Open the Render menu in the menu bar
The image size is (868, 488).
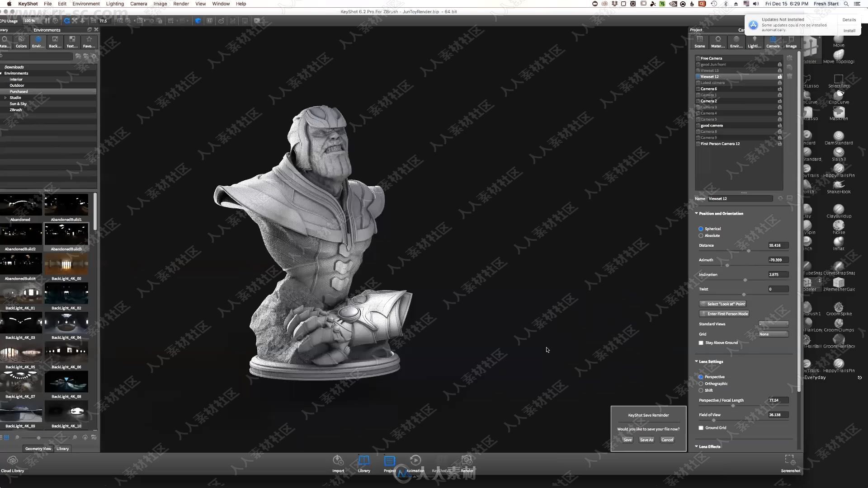[x=181, y=4]
